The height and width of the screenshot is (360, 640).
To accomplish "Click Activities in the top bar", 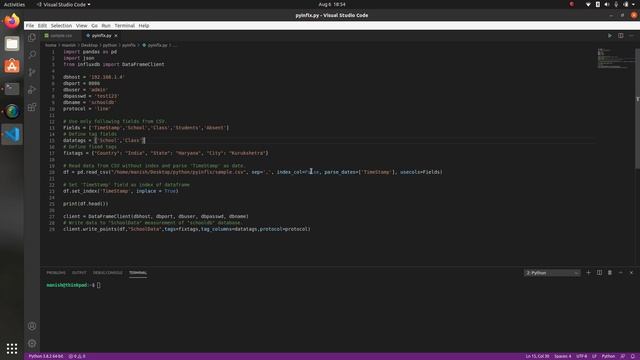I will tap(14, 4).
